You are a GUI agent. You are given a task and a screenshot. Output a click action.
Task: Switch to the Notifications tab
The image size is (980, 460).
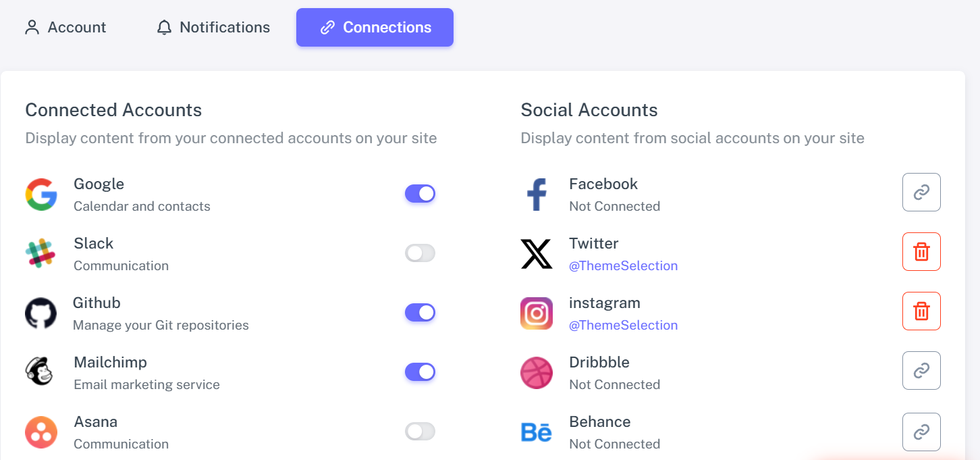tap(213, 28)
